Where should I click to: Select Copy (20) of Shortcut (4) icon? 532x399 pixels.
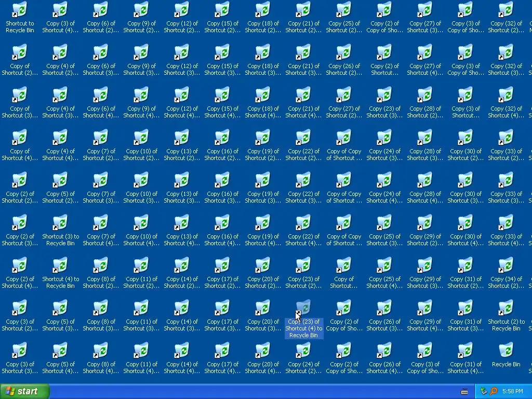pyautogui.click(x=263, y=358)
